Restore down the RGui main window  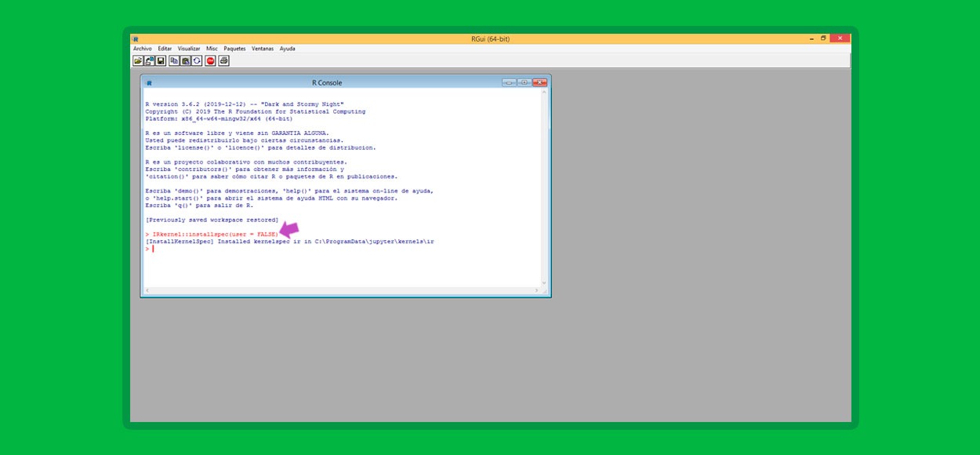(x=823, y=38)
